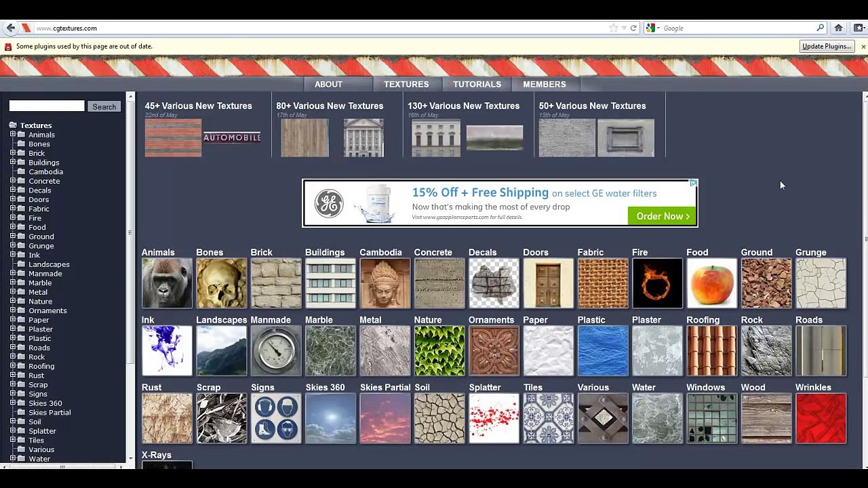Open the TEXTURES menu tab
This screenshot has width=868, height=488.
tap(406, 84)
